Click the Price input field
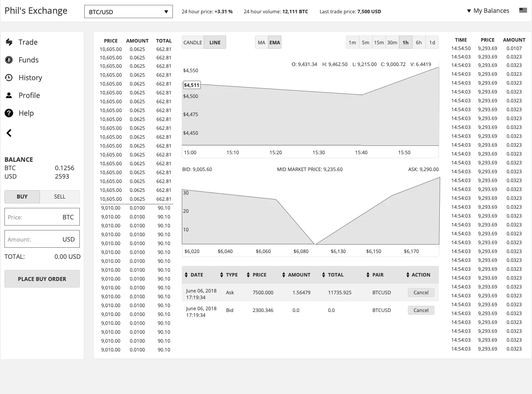Image resolution: width=532 pixels, height=394 pixels. click(42, 217)
